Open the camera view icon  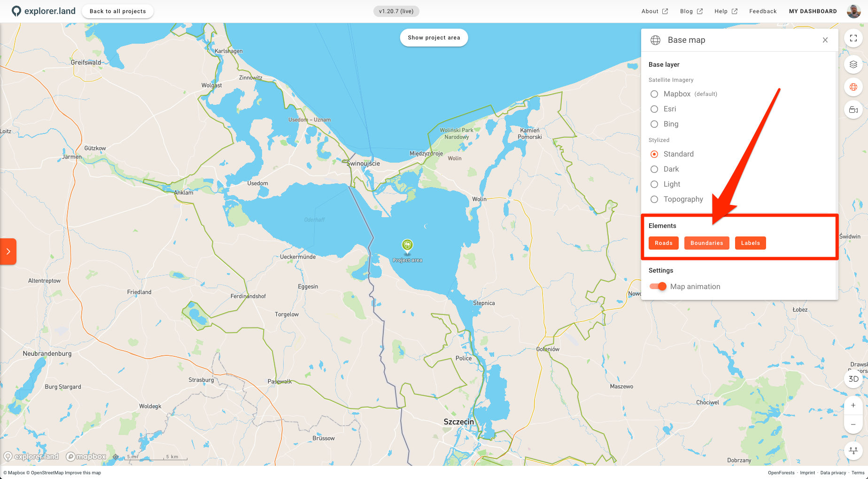pos(853,110)
